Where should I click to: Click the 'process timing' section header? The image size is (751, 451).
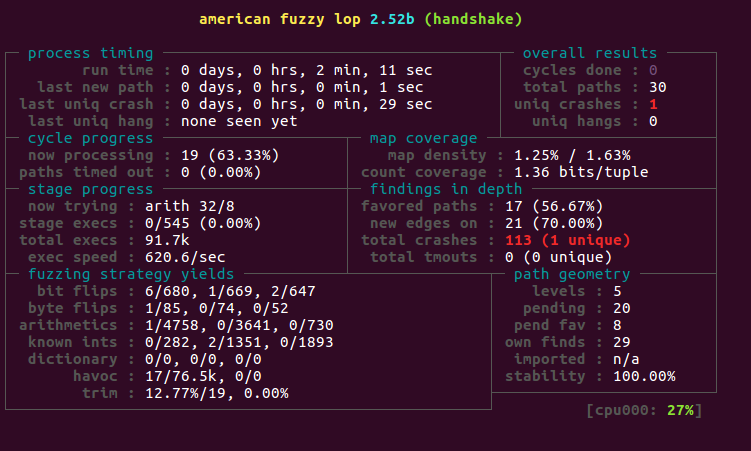[x=91, y=53]
